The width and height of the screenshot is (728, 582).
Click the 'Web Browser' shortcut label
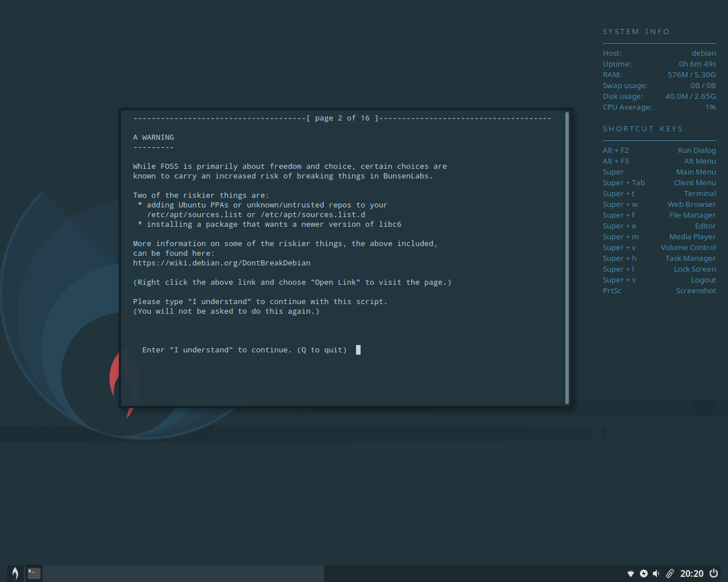[x=692, y=204]
